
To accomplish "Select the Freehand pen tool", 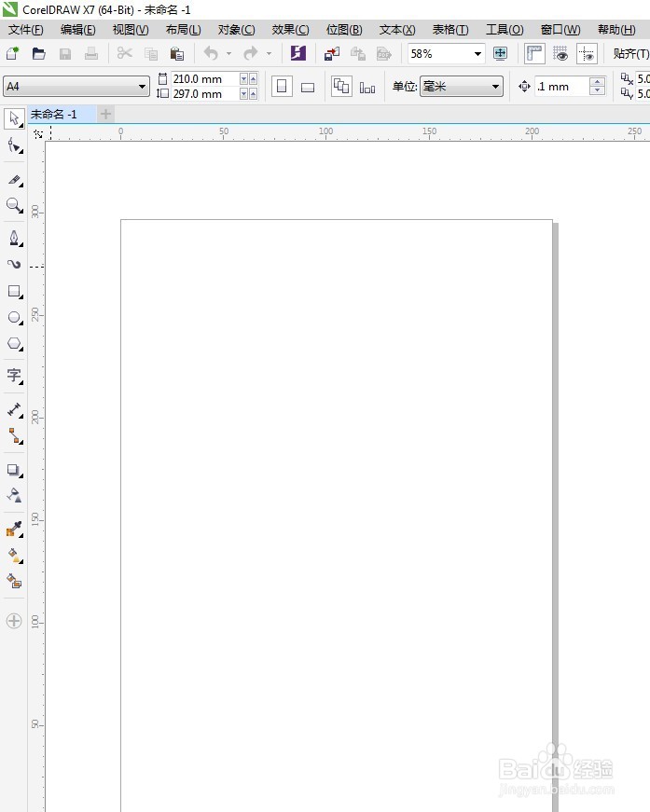I will point(14,239).
